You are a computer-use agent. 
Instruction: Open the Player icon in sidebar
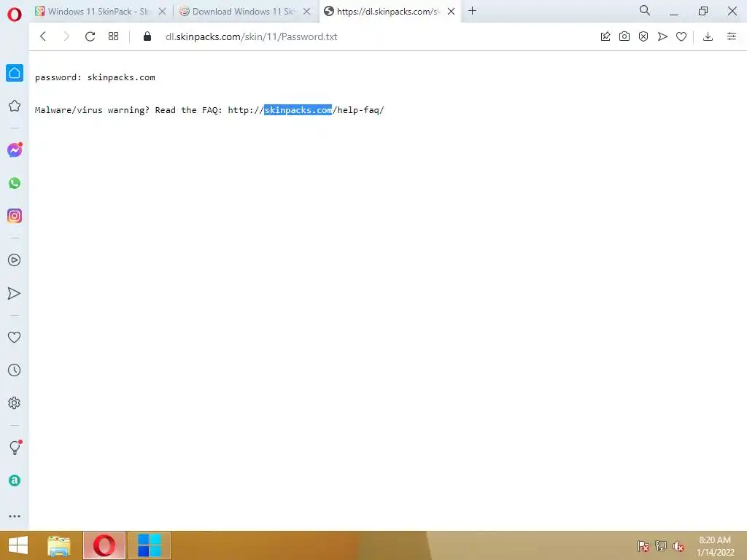(15, 260)
